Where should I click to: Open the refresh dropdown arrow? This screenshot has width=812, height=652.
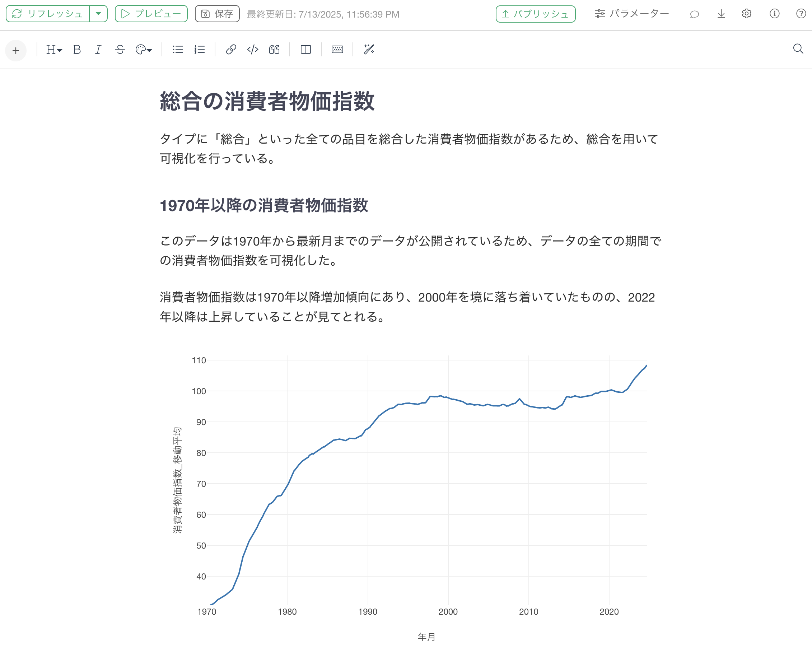[x=99, y=14]
